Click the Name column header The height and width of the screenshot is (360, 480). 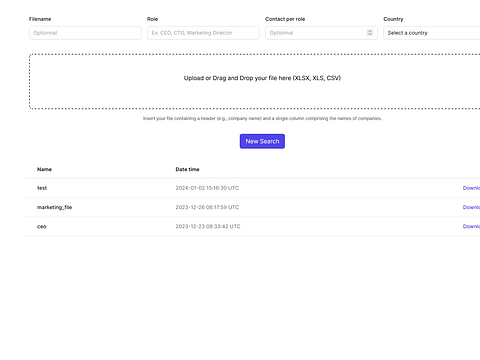tap(44, 169)
